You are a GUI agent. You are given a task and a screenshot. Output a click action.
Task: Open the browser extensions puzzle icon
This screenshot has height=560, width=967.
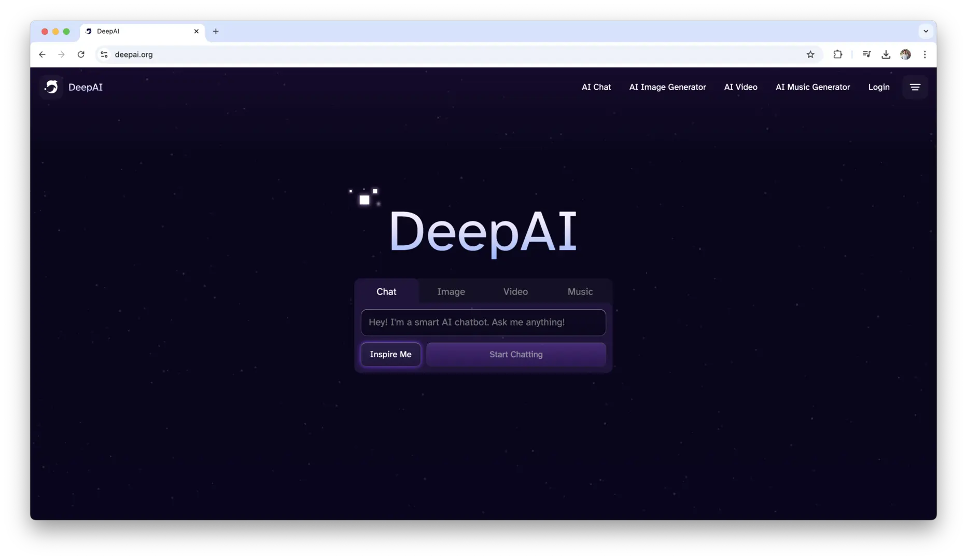838,54
